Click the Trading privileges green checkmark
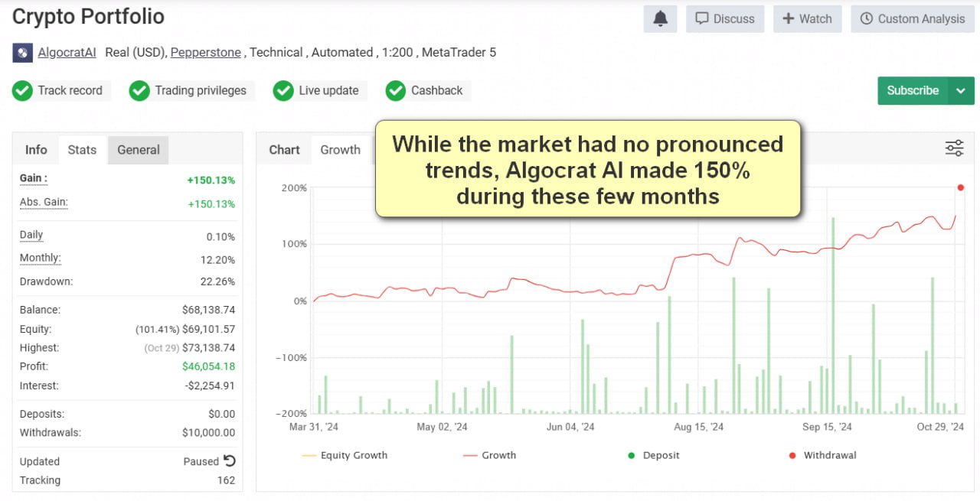This screenshot has width=980, height=501. (x=139, y=90)
